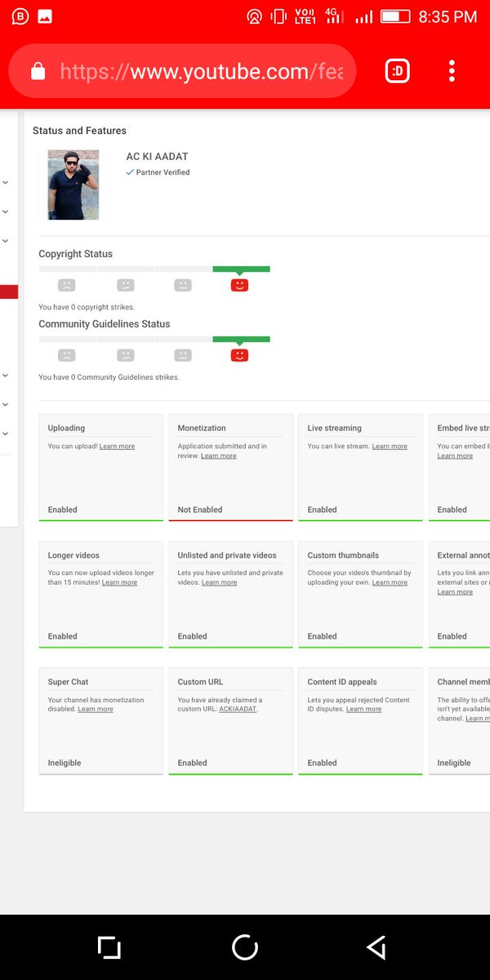Open Learn more in the Custom thumbnails card
The height and width of the screenshot is (980, 490).
pos(390,582)
